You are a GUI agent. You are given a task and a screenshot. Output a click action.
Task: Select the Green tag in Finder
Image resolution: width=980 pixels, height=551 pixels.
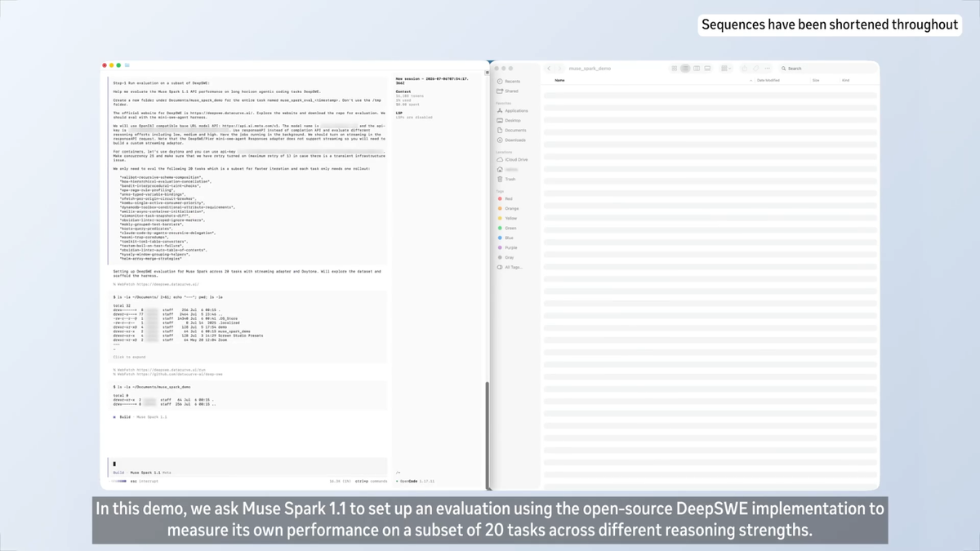click(x=507, y=229)
